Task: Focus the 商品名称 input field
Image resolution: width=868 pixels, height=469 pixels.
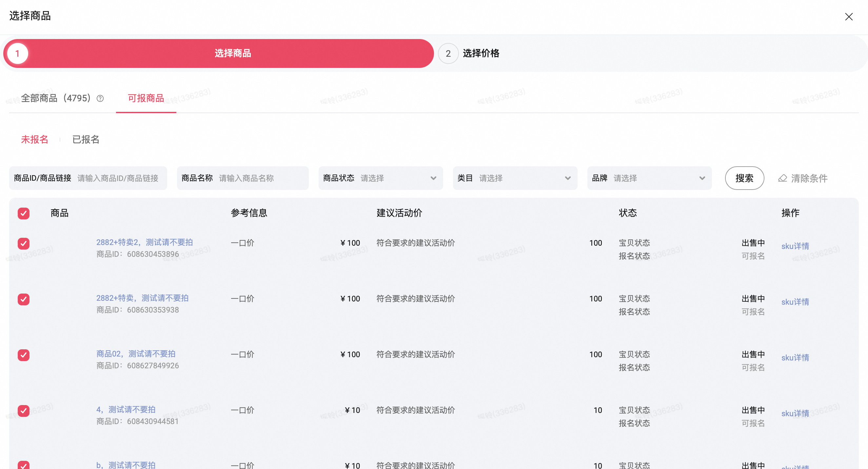Action: coord(243,178)
